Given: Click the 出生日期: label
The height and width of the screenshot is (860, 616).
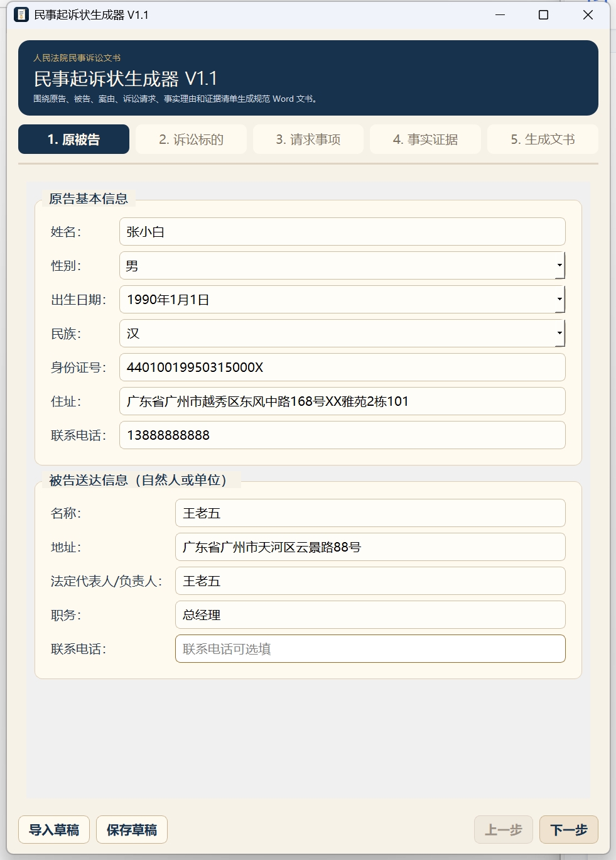Looking at the screenshot, I should (x=78, y=300).
